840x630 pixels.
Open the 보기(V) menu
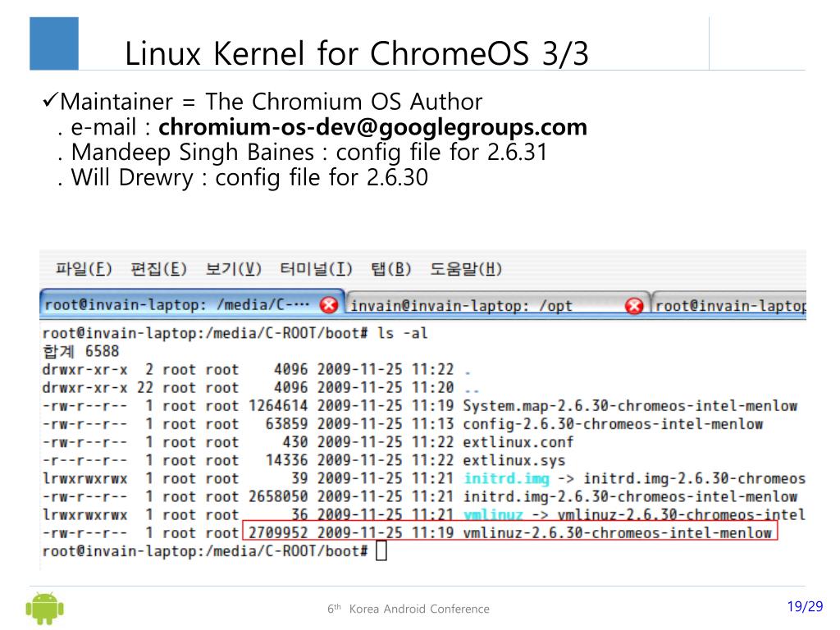tap(233, 268)
